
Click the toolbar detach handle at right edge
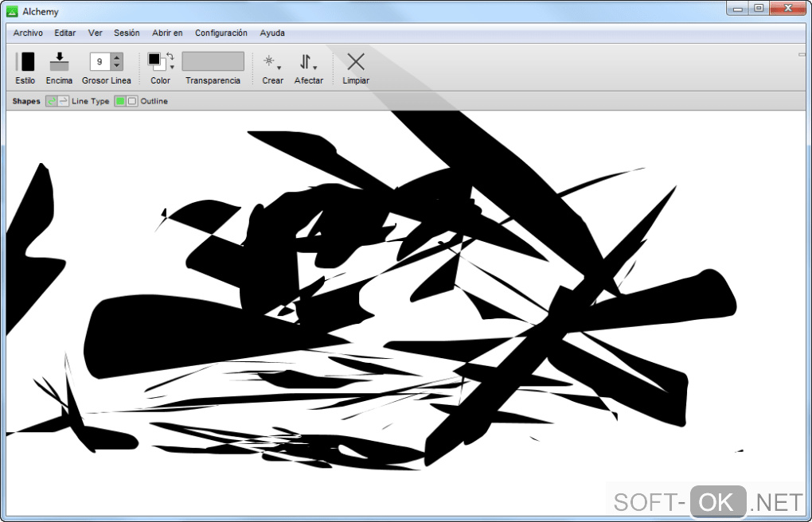(x=802, y=54)
